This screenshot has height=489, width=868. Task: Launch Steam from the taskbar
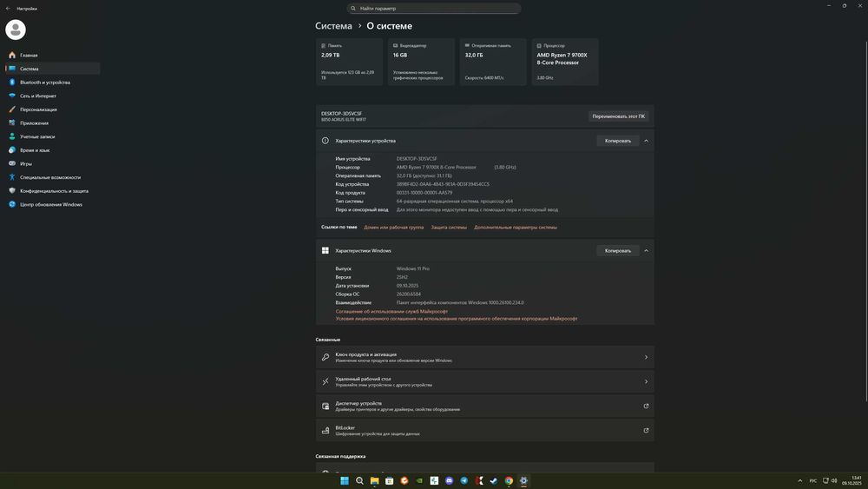click(494, 480)
